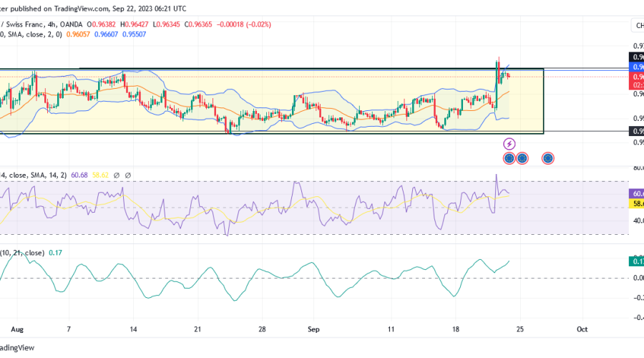
Task: Click the blue 0.96607 upper band value
Action: [x=106, y=34]
